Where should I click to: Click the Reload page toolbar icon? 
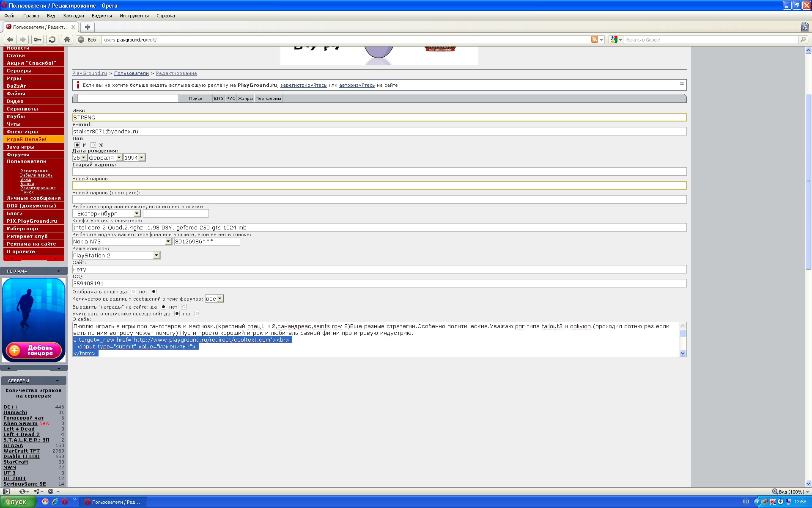pos(52,40)
